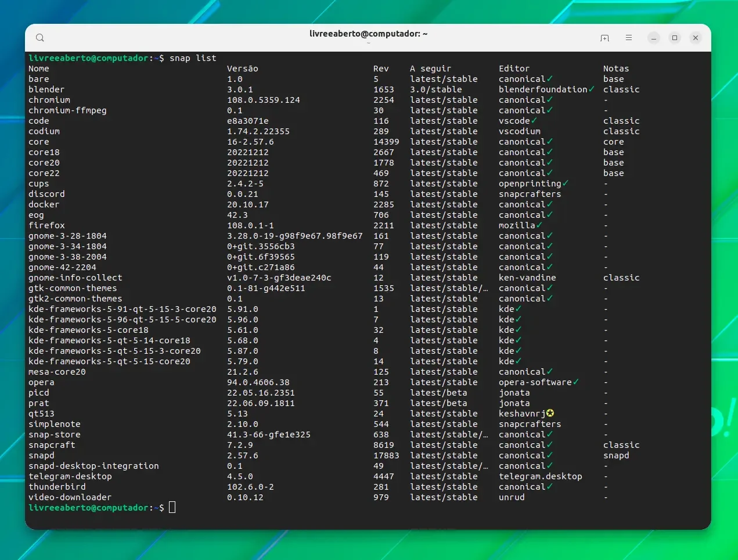738x560 pixels.
Task: Open the terminal search icon
Action: [x=40, y=38]
